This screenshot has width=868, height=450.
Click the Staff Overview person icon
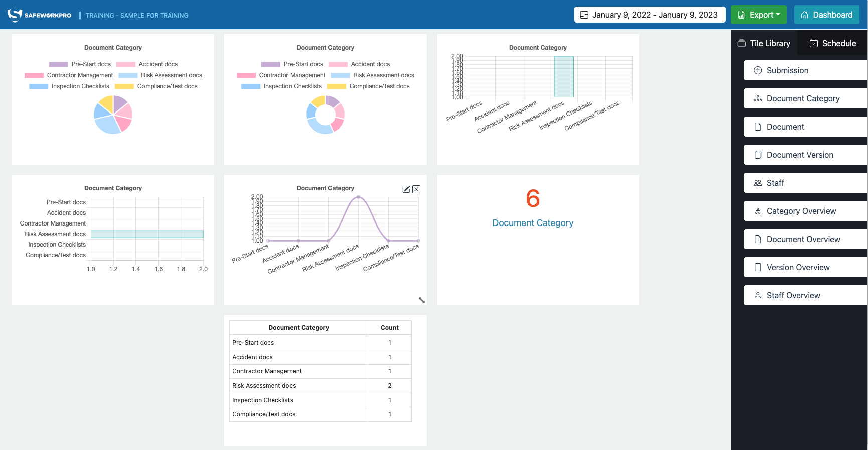(758, 295)
